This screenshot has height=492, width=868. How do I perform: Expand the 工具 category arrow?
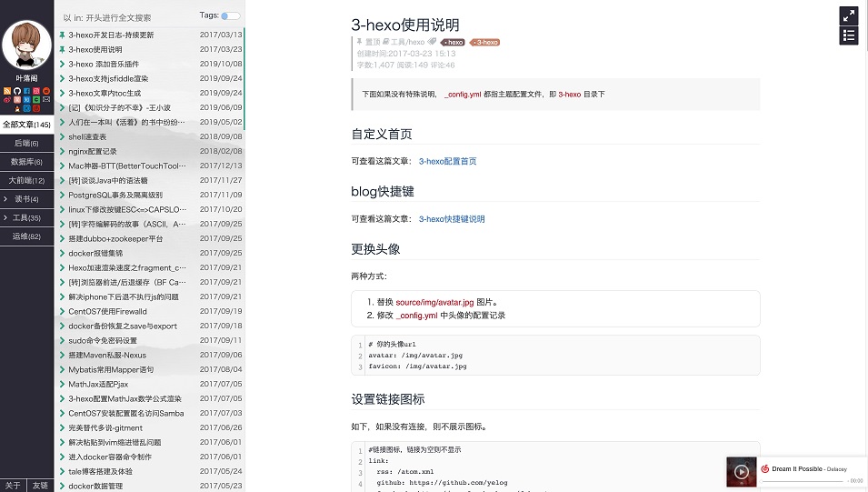click(x=5, y=217)
